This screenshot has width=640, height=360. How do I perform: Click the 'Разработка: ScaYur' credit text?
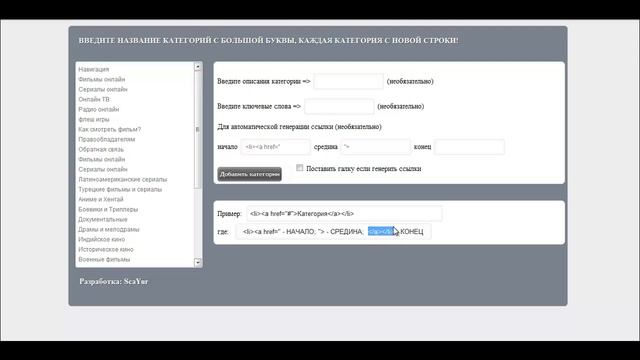113,281
